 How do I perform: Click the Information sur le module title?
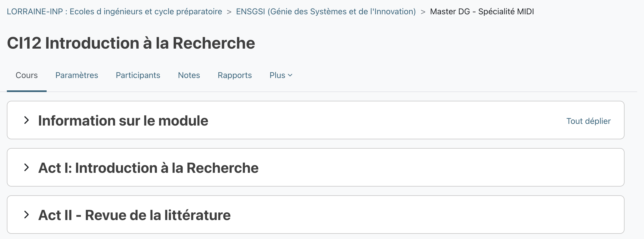coord(123,121)
